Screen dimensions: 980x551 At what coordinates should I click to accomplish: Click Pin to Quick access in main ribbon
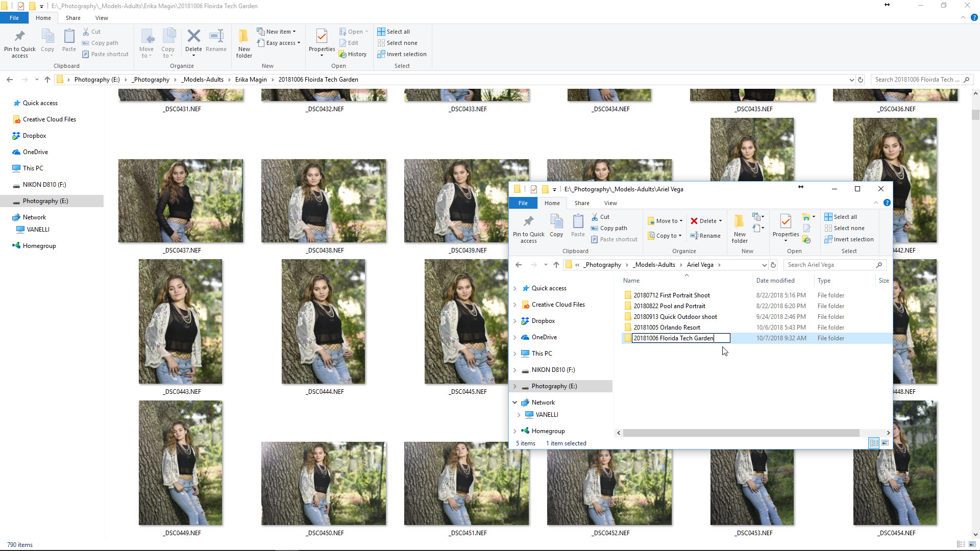[x=19, y=42]
